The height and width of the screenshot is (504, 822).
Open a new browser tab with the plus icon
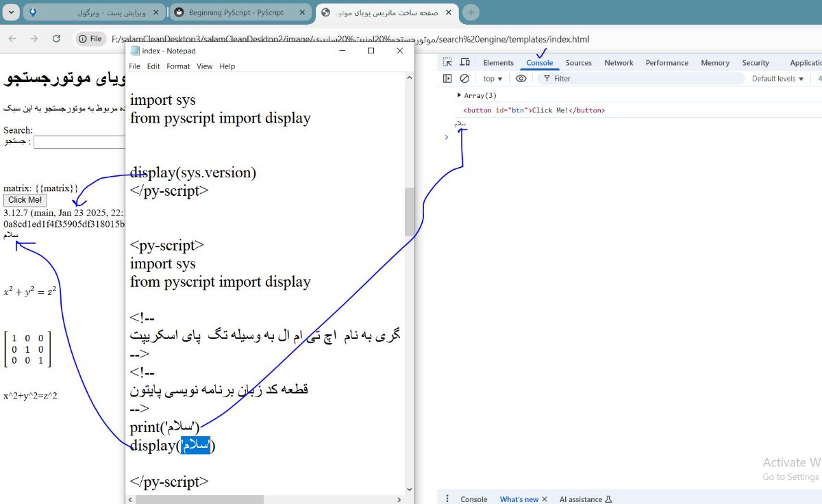470,12
